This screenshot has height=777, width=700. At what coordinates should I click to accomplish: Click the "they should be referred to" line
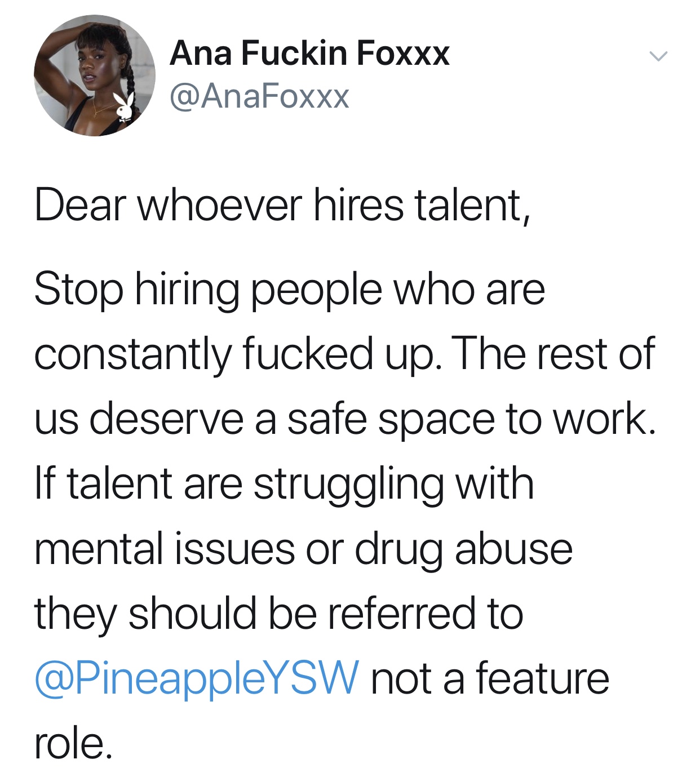point(278,614)
